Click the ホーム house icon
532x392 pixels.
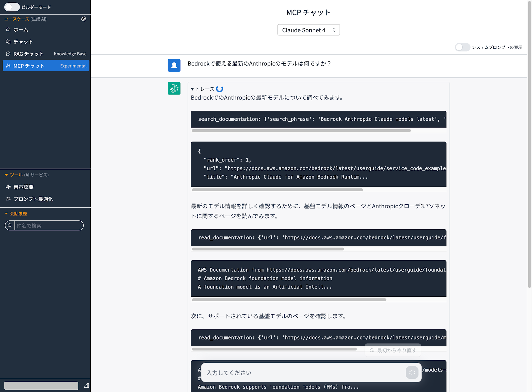click(x=8, y=30)
